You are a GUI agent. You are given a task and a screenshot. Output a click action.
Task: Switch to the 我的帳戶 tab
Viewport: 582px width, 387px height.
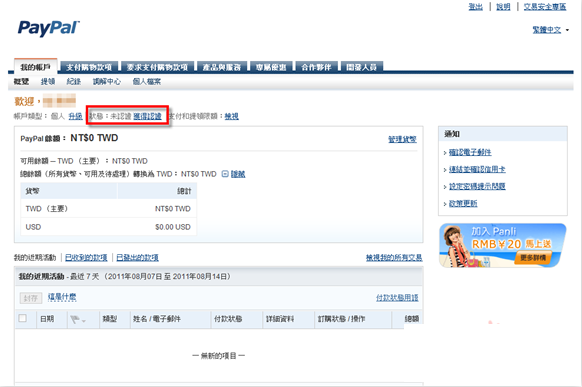click(35, 67)
